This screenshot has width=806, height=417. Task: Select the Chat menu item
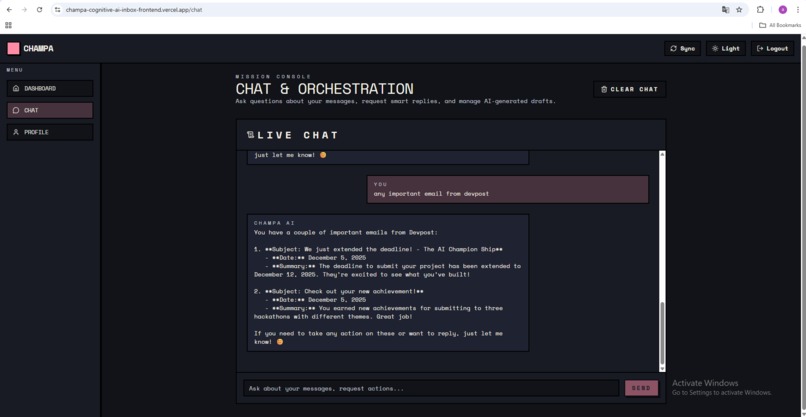[50, 110]
